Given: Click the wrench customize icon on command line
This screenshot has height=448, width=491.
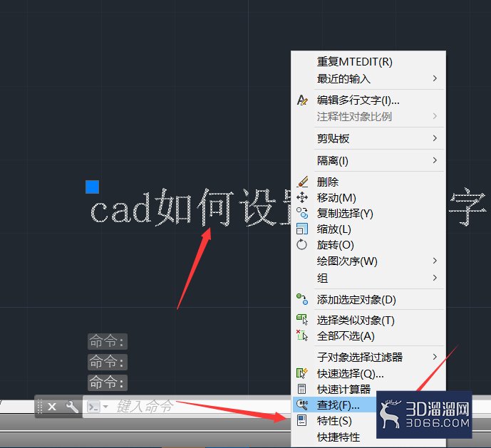Looking at the screenshot, I should tap(72, 407).
